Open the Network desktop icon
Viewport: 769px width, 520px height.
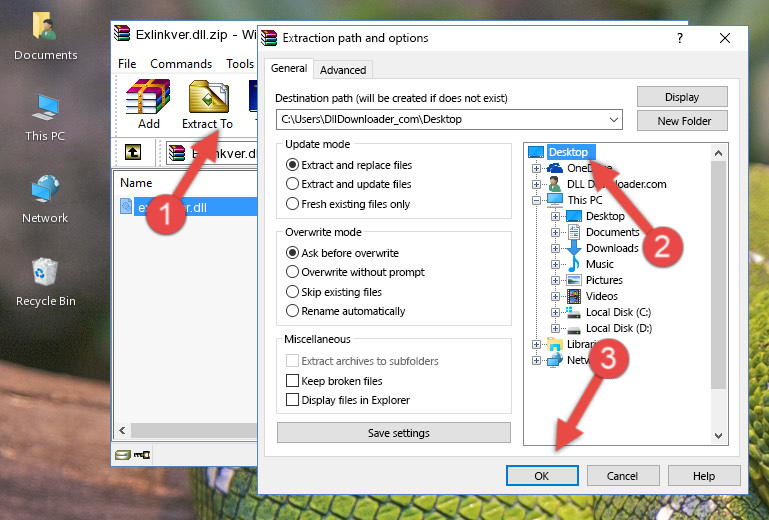pos(45,199)
